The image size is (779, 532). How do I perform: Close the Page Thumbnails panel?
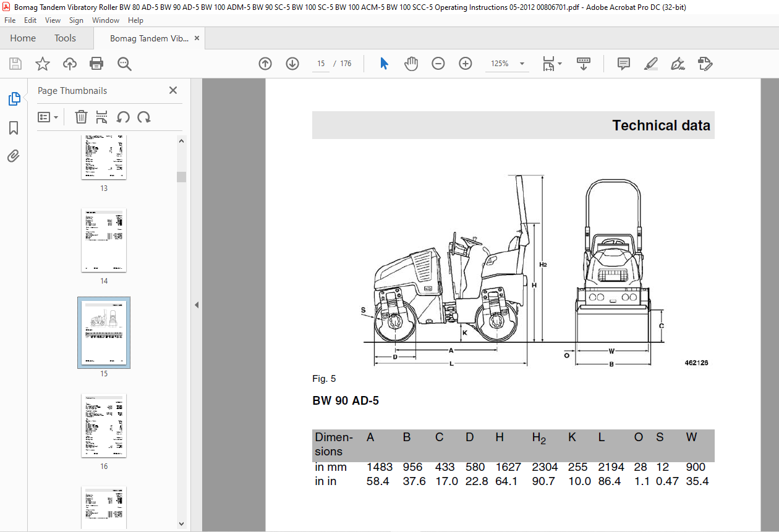click(x=173, y=90)
